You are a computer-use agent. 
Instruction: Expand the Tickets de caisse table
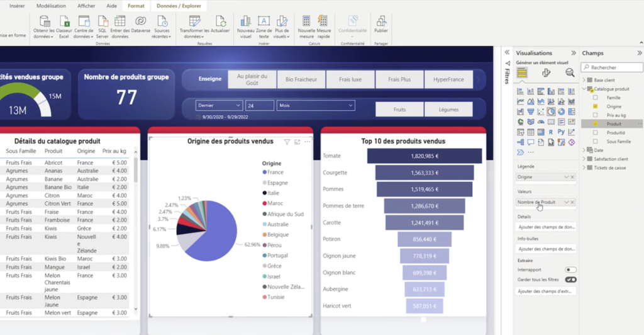584,167
